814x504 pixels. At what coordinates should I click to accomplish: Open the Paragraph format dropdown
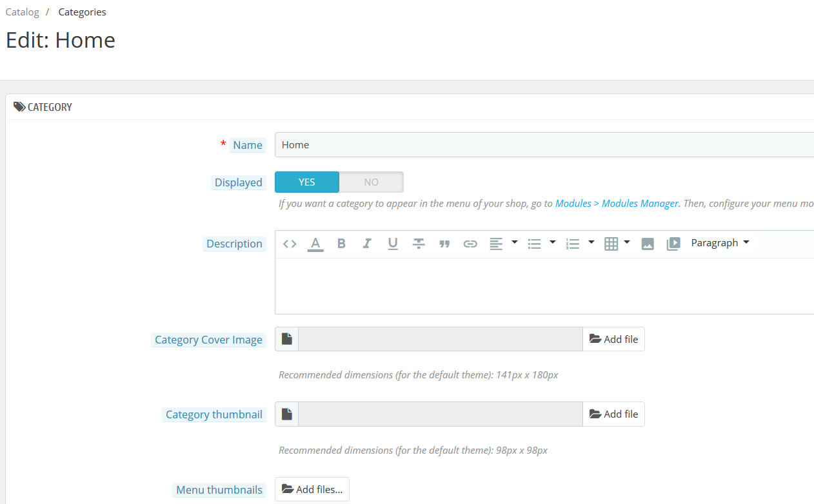720,243
